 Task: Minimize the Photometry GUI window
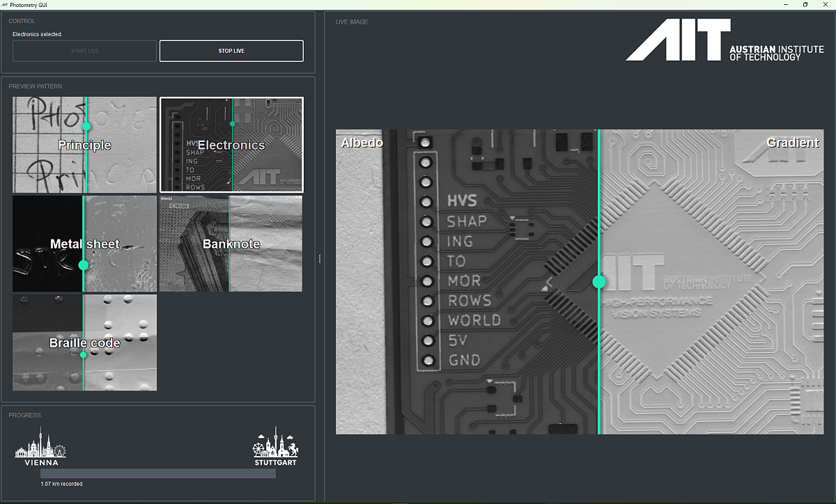pos(784,4)
